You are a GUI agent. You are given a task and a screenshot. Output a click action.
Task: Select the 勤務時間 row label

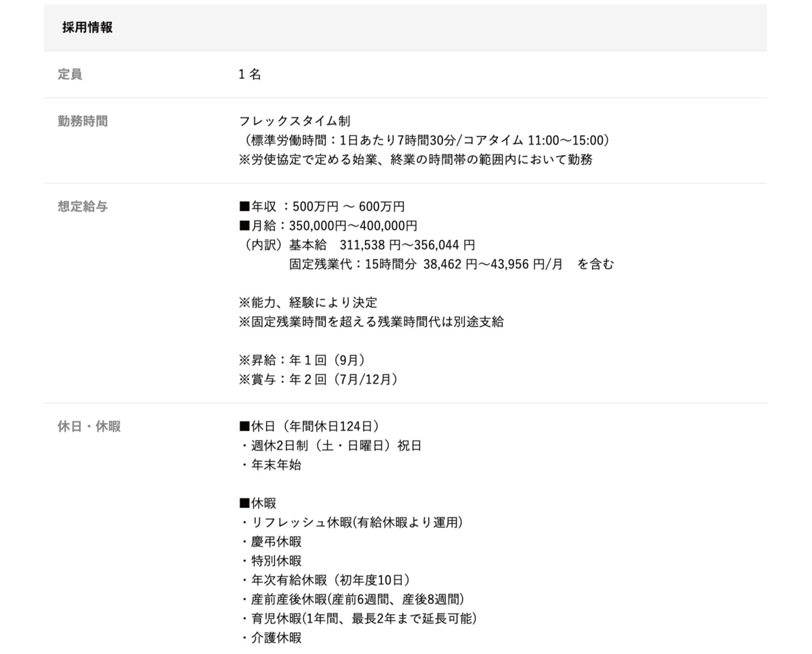point(82,121)
